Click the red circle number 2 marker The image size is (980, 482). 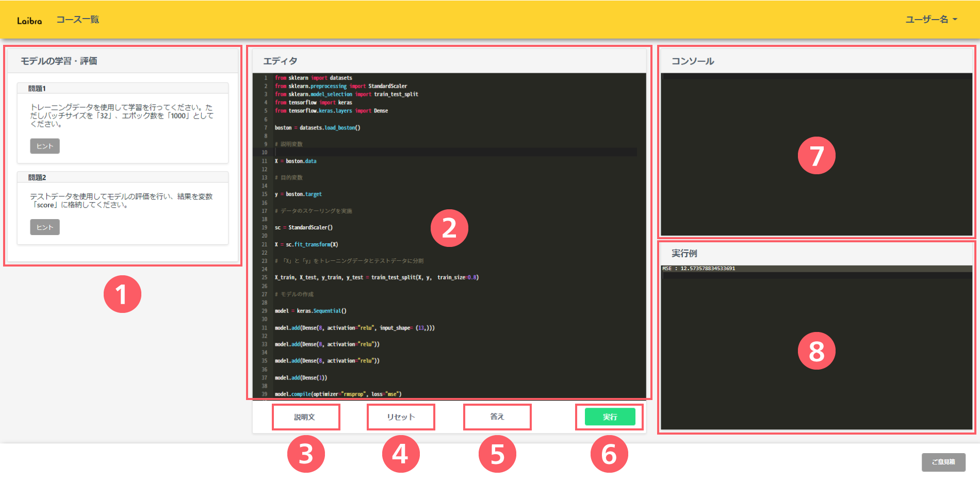pyautogui.click(x=449, y=228)
